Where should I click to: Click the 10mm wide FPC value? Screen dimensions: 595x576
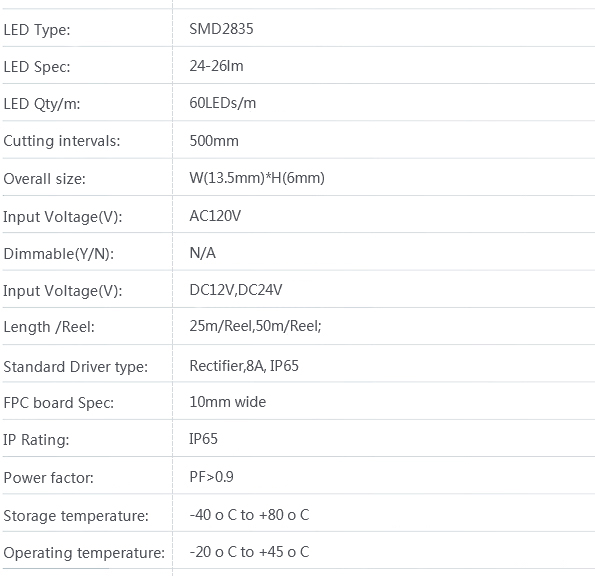tap(228, 402)
